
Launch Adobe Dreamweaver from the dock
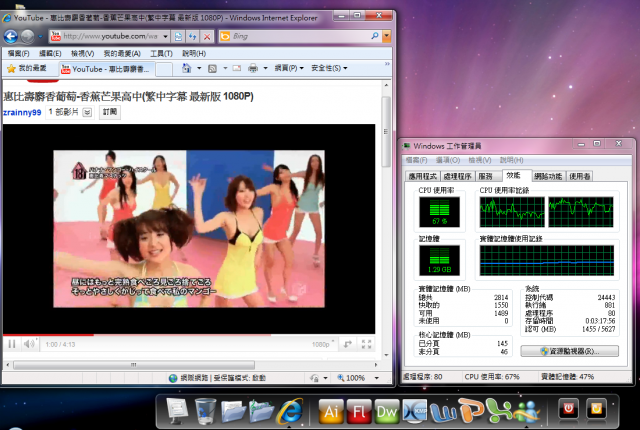pos(387,411)
